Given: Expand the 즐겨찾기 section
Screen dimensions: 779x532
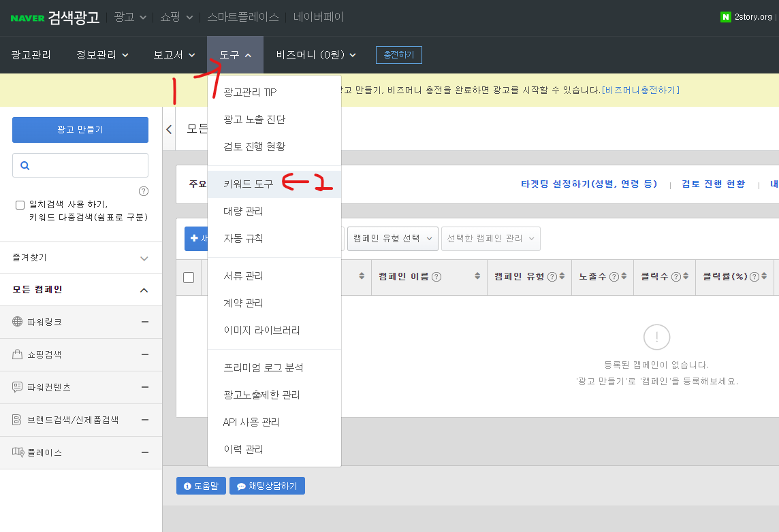Looking at the screenshot, I should tap(80, 258).
